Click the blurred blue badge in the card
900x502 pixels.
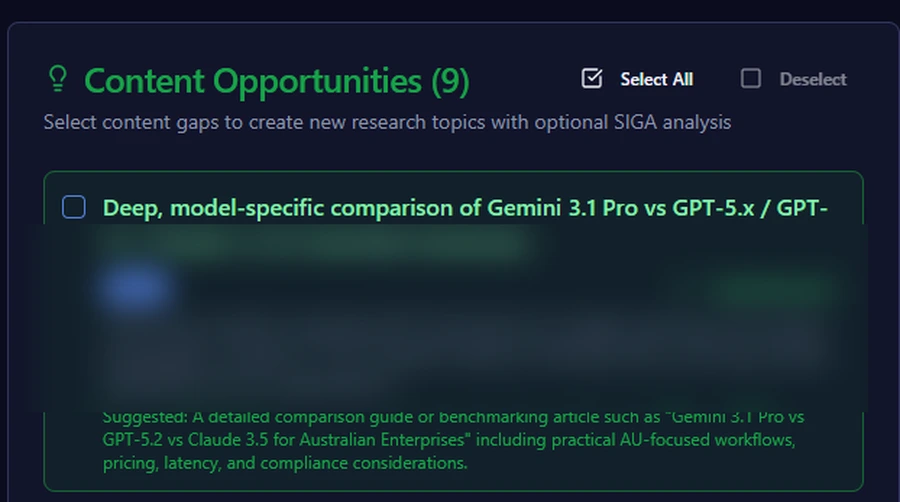[x=133, y=290]
